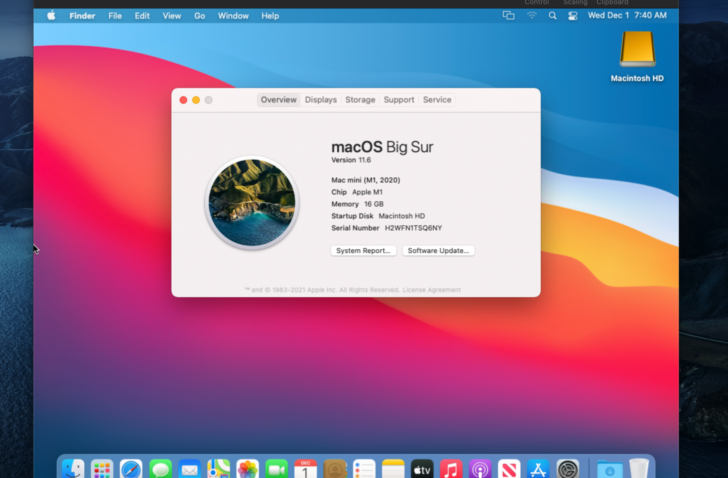
Task: Open System Preferences in the dock
Action: pyautogui.click(x=567, y=469)
